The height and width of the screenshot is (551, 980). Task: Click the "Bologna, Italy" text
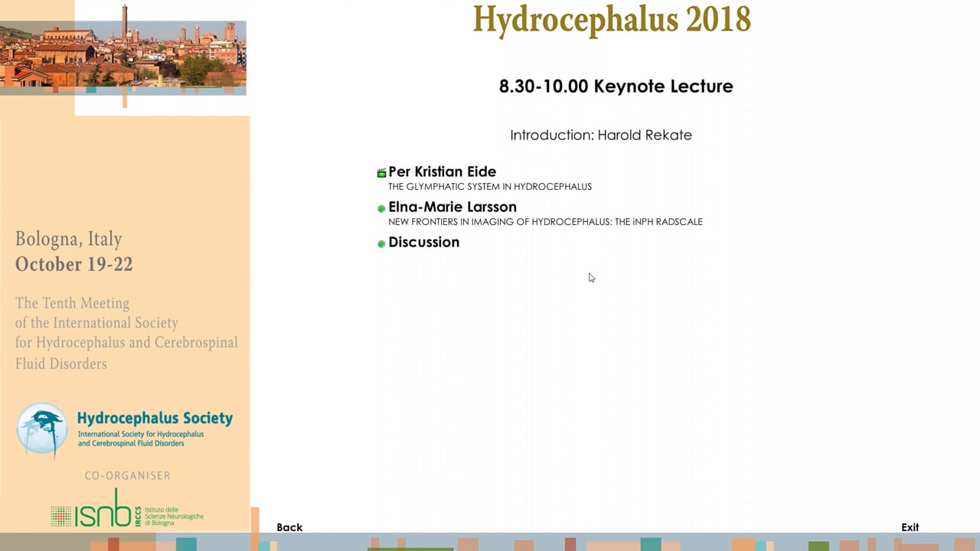tap(69, 240)
